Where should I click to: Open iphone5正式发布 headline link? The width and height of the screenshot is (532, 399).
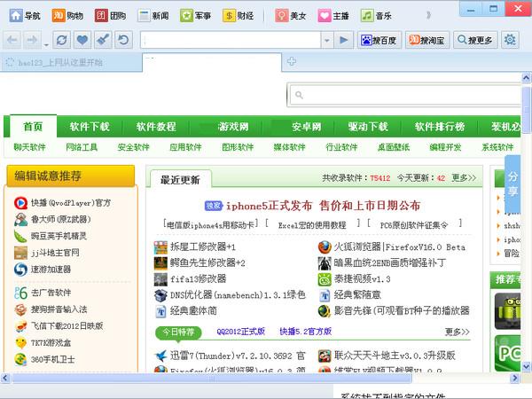click(x=323, y=206)
